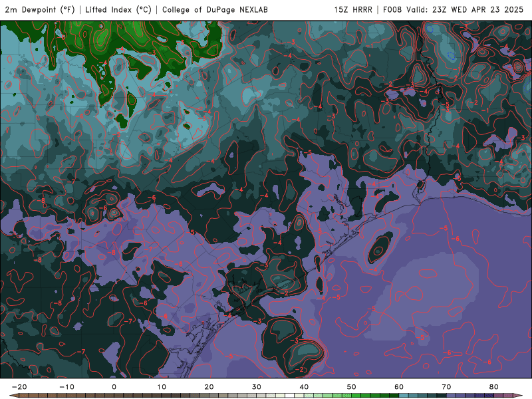Click the "23Z WED APR 23 2025" valid time
This screenshot has width=532, height=399.
477,9
